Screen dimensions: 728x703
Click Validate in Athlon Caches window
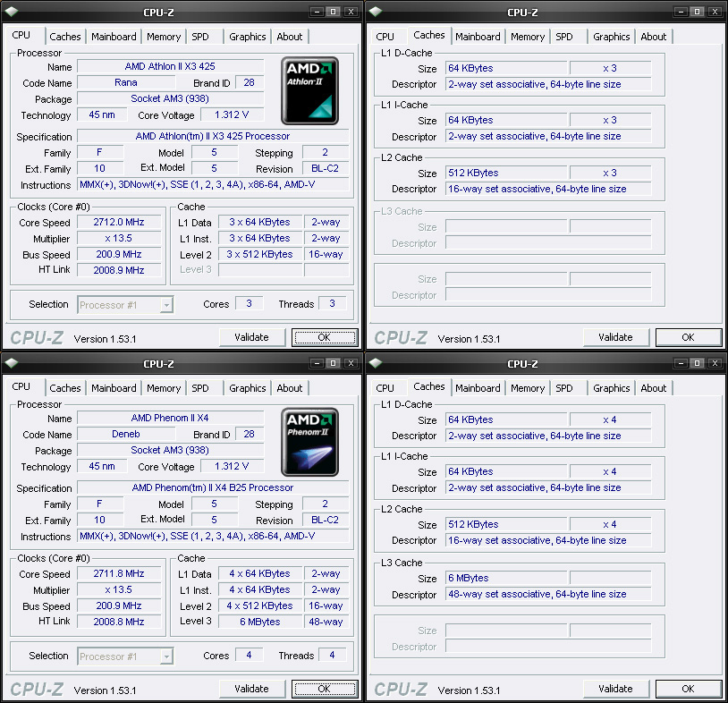click(615, 337)
